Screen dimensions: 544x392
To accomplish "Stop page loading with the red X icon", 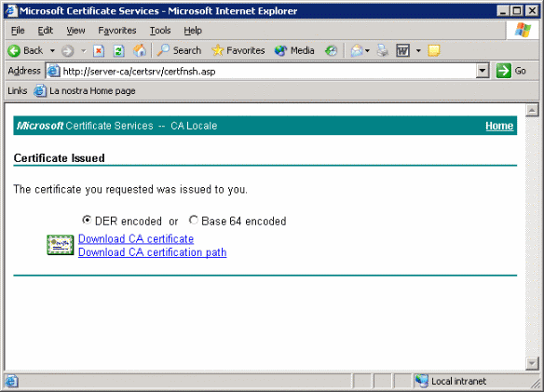I will 99,51.
